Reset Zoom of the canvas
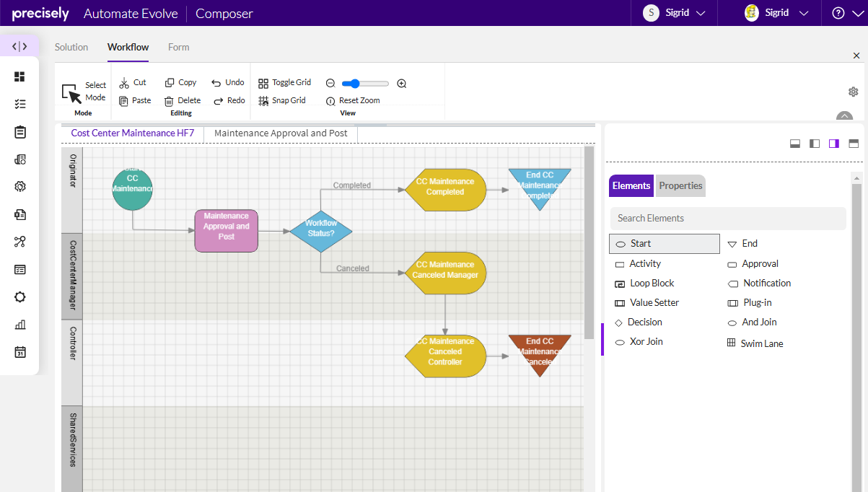868x492 pixels. (x=353, y=100)
